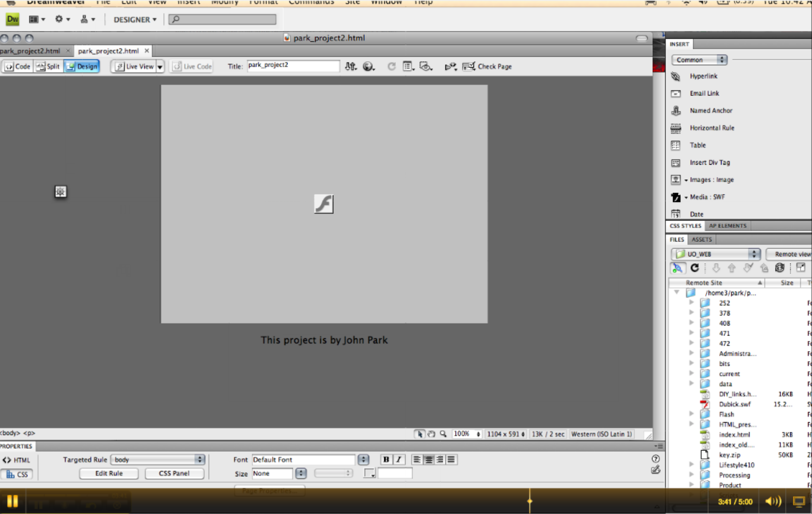Click the Get files down arrow icon
This screenshot has height=514, width=812.
coord(716,268)
